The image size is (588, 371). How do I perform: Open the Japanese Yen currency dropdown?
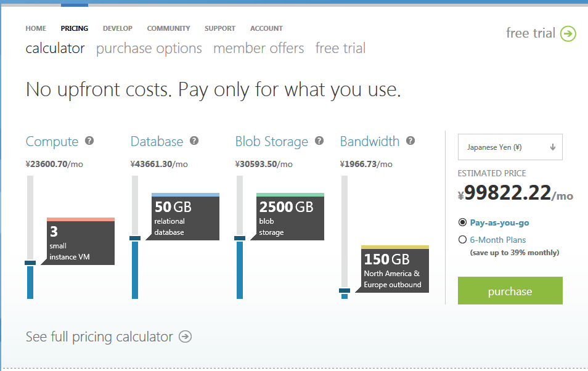pos(510,147)
